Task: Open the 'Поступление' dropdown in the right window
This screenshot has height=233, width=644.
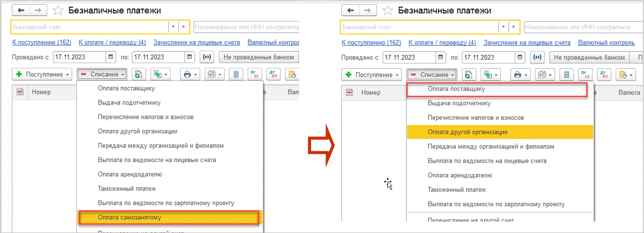Action: click(371, 75)
